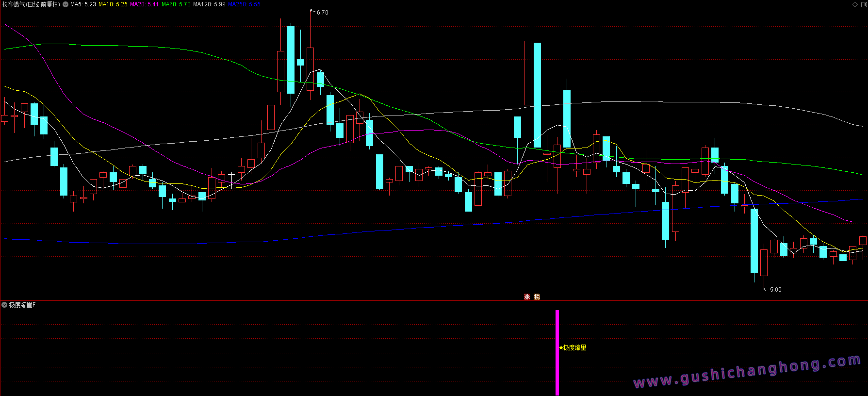This screenshot has height=396, width=868.
Task: Click the yellow ★极度缩量 signal label
Action: coord(573,347)
